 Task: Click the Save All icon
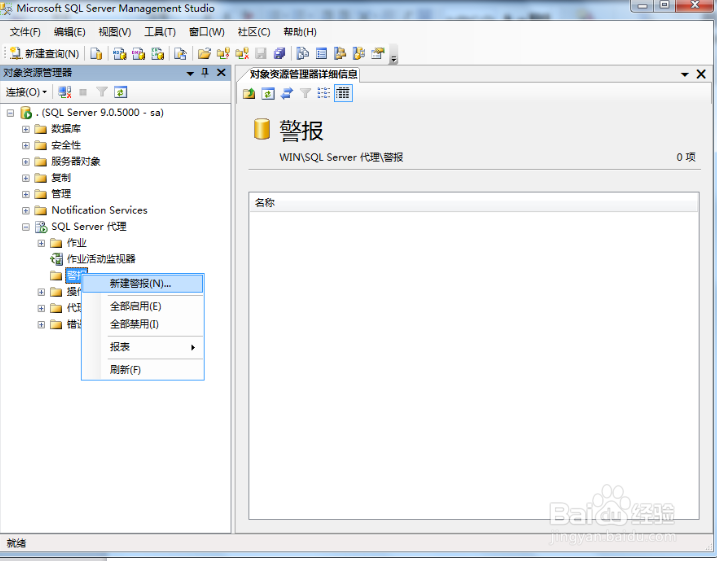279,53
